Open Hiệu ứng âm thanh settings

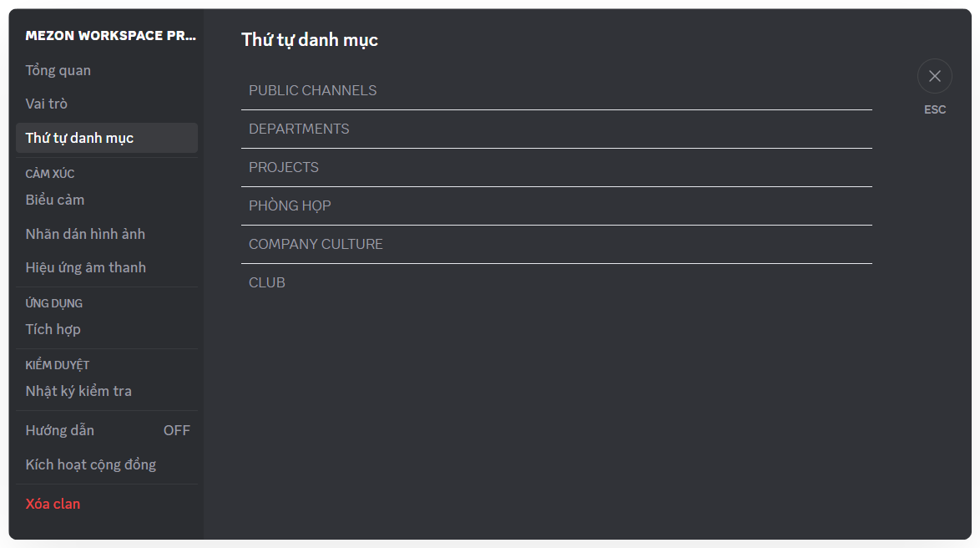[86, 267]
